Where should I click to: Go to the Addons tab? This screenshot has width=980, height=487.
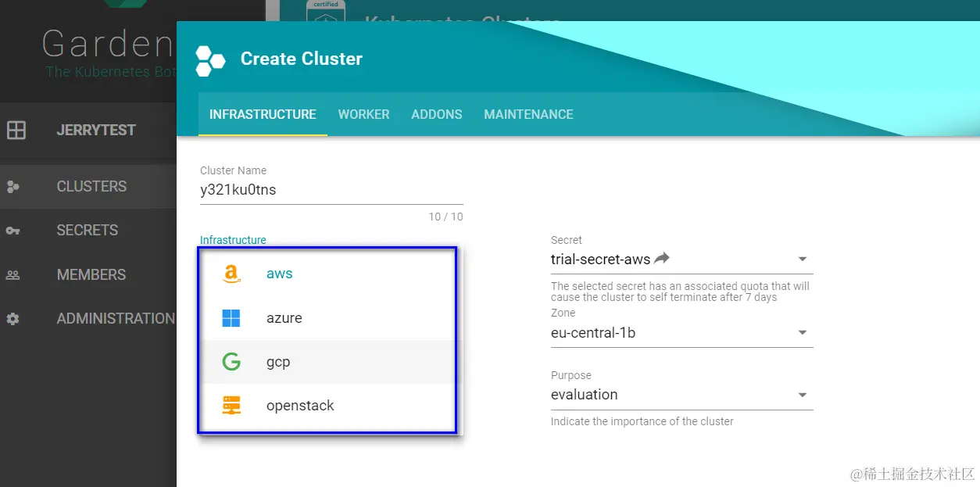tap(437, 114)
